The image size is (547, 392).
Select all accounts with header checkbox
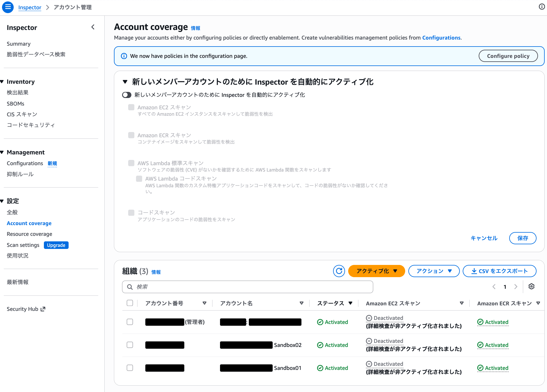[130, 303]
